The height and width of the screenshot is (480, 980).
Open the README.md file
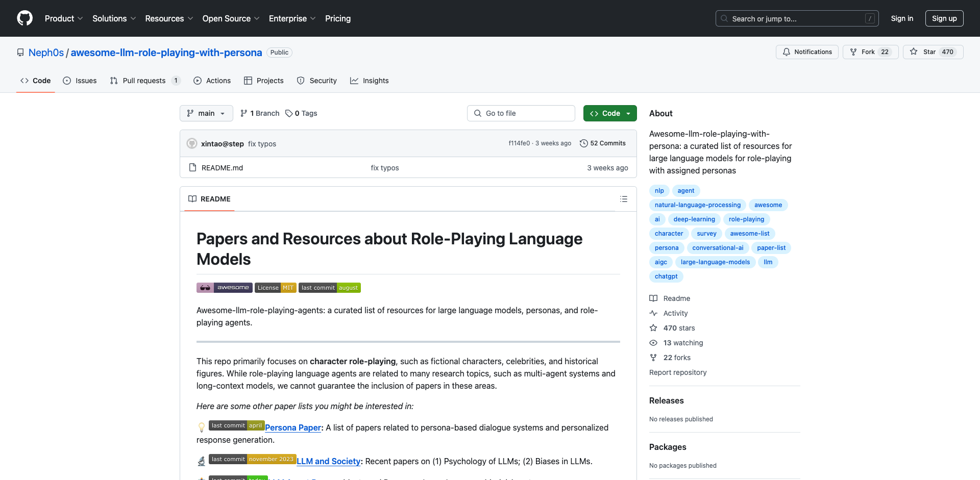tap(222, 168)
